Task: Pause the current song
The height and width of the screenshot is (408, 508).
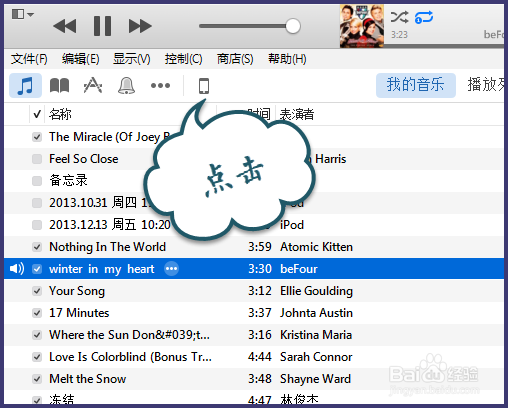Action: click(102, 26)
